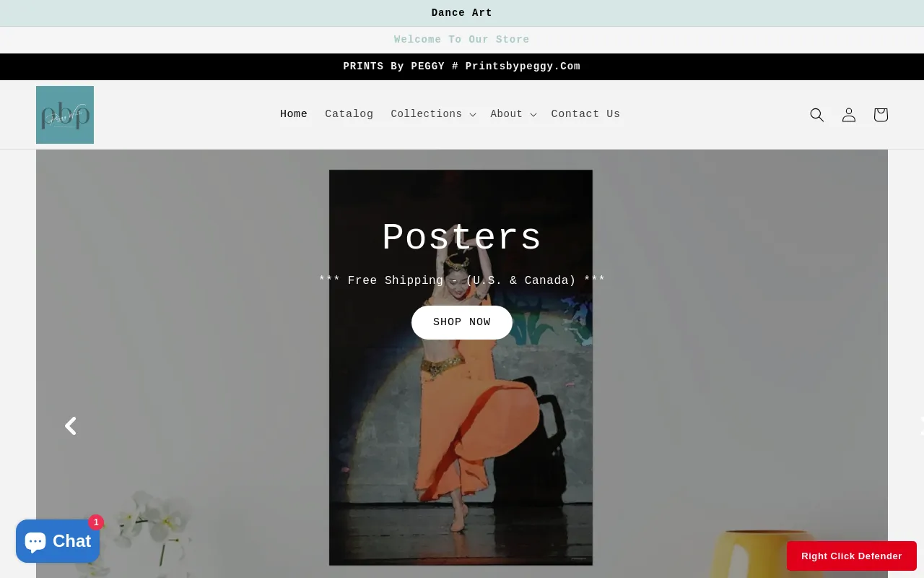Go to the Home page

(294, 114)
